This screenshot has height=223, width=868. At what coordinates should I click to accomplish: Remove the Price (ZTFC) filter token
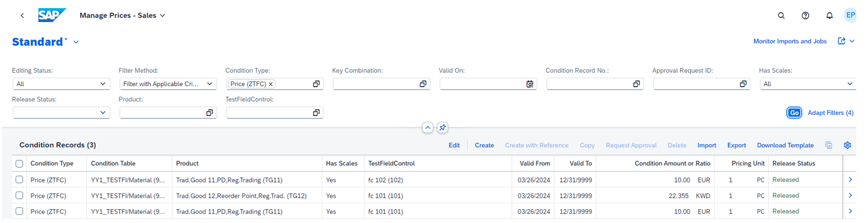pos(270,84)
